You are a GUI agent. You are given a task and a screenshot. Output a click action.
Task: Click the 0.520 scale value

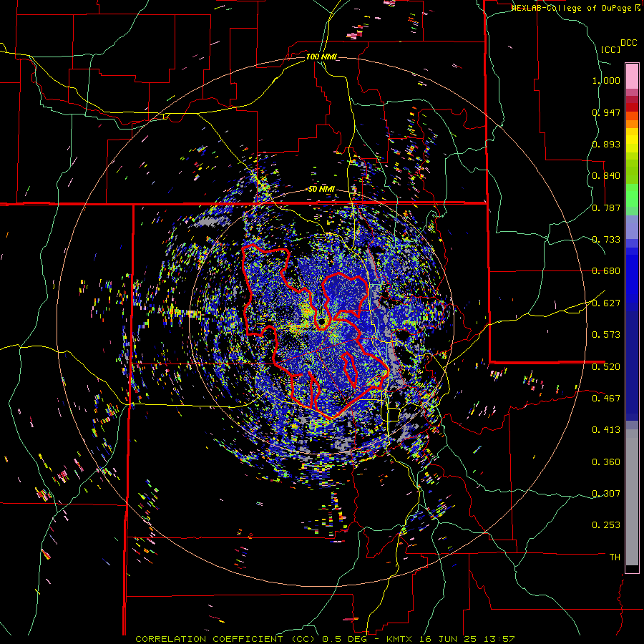click(606, 367)
